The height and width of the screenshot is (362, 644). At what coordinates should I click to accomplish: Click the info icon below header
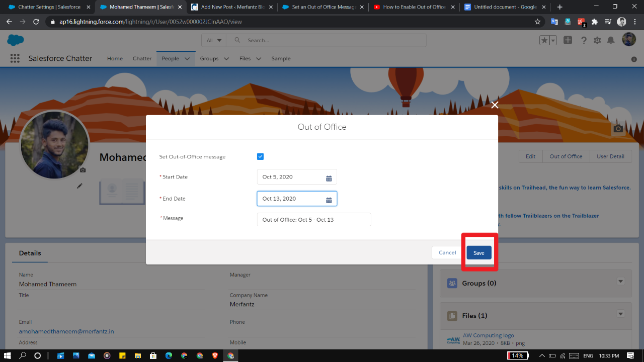(x=634, y=59)
